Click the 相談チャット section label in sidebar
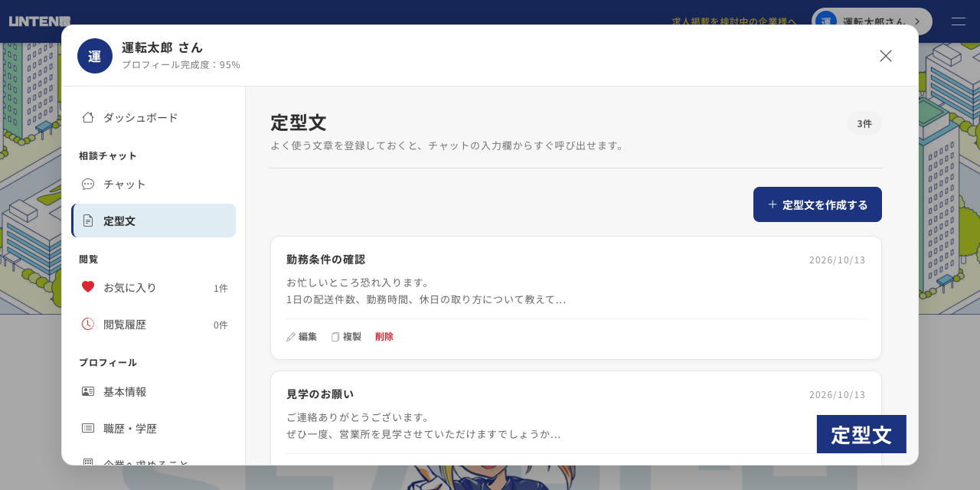980x490 pixels. pos(108,155)
